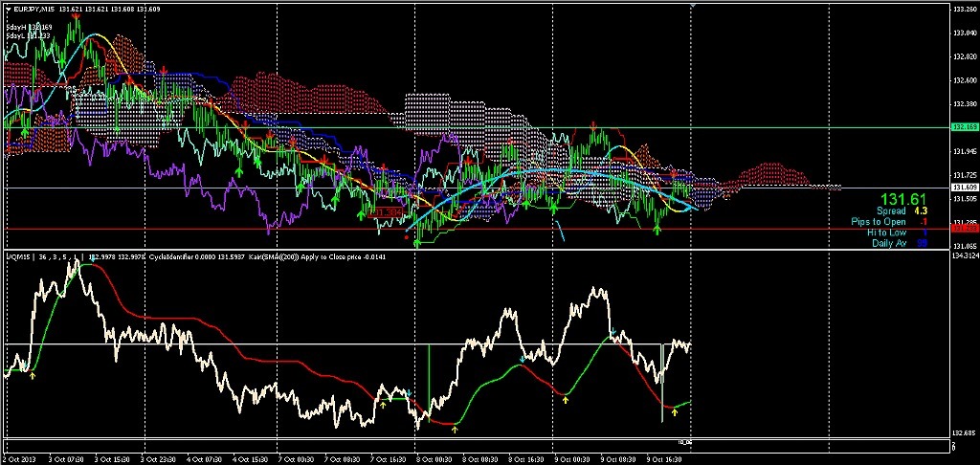The image size is (980, 465).
Task: Click the red 131.233 price tag on the axis
Action: [965, 230]
